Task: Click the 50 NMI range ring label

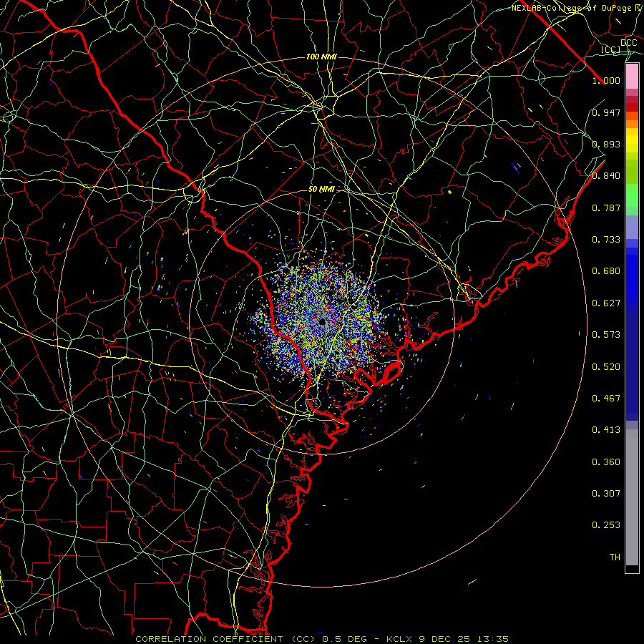Action: click(321, 190)
